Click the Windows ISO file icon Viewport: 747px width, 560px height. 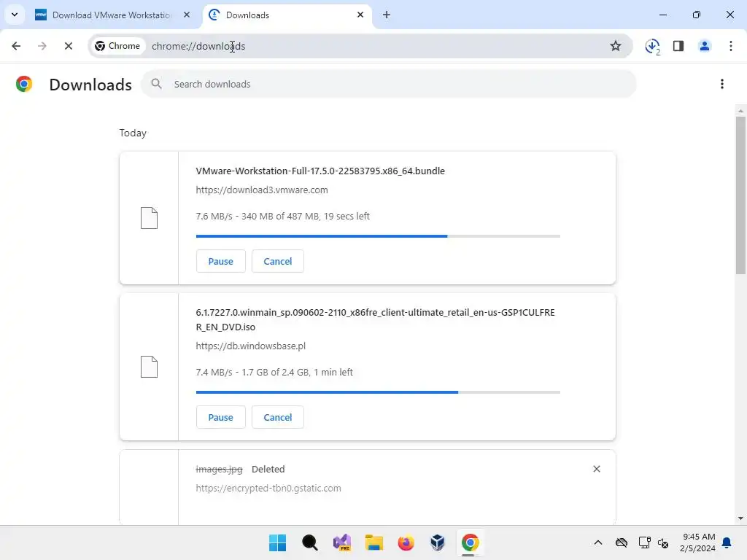(149, 367)
